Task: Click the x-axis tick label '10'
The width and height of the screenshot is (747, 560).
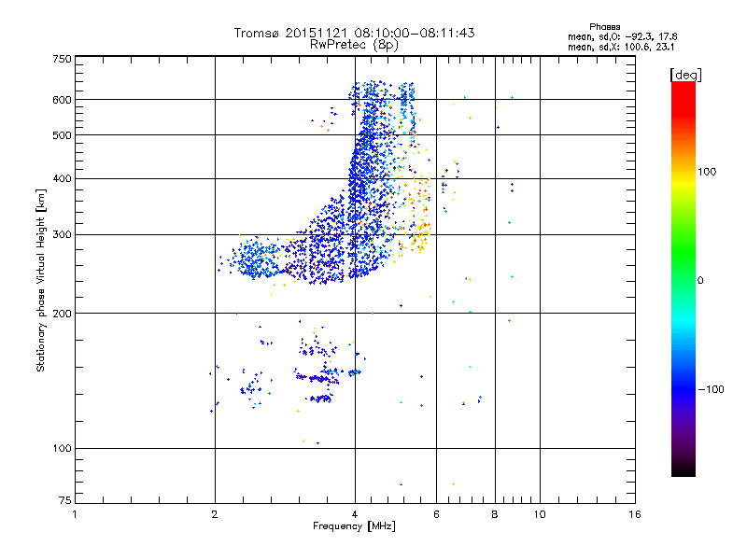Action: (540, 514)
